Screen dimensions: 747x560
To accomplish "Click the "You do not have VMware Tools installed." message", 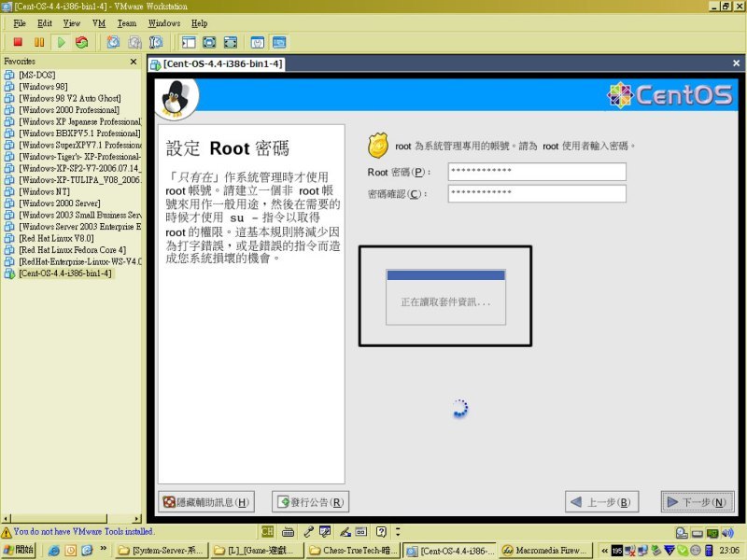I will [83, 531].
